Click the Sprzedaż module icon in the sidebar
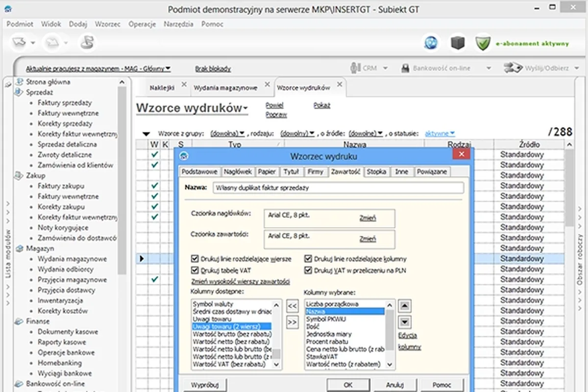The image size is (588, 392). [x=19, y=92]
